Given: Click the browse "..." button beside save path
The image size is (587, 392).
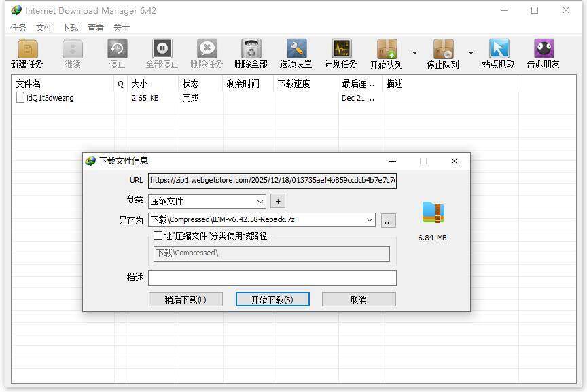Looking at the screenshot, I should point(388,221).
